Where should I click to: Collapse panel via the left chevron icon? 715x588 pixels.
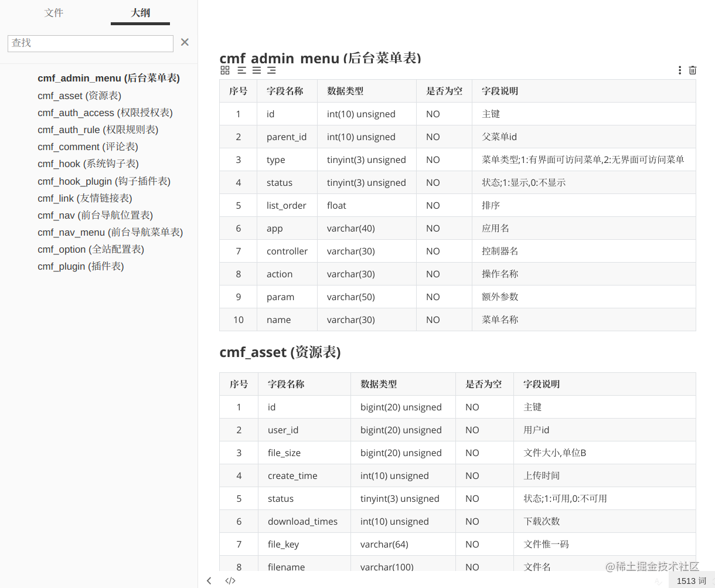[209, 580]
